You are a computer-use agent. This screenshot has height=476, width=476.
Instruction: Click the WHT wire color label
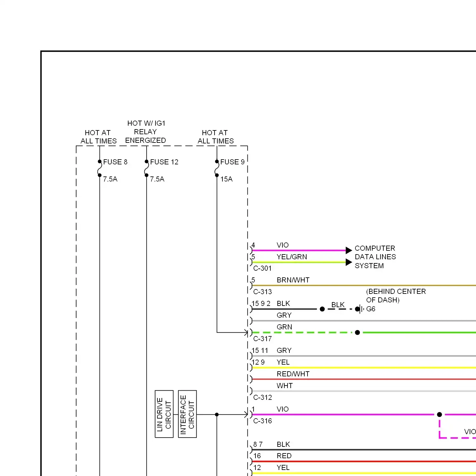tap(285, 386)
